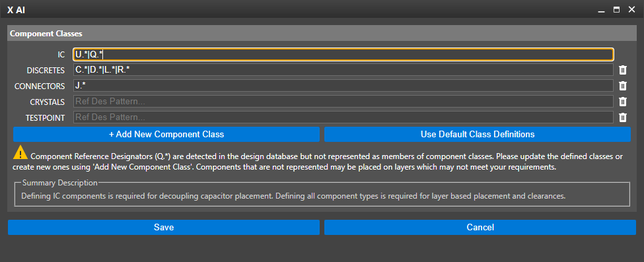Cancel the component classes dialog

(x=480, y=228)
